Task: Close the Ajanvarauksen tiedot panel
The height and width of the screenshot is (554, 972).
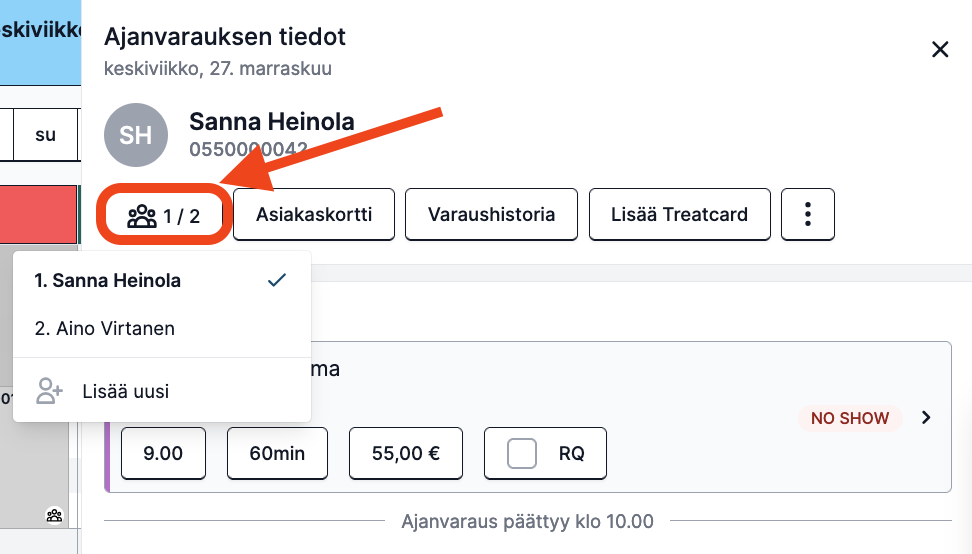Action: [x=940, y=50]
